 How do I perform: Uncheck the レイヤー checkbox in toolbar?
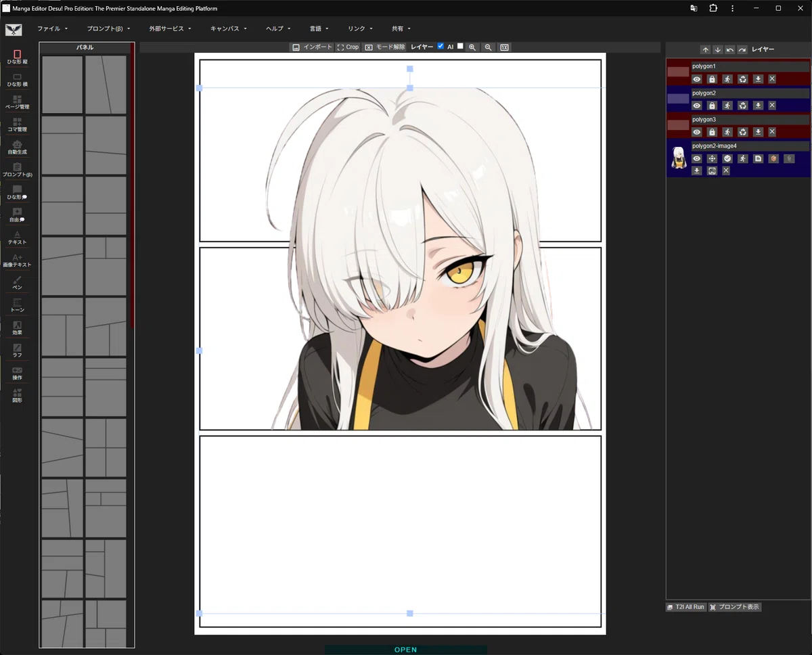pos(441,46)
